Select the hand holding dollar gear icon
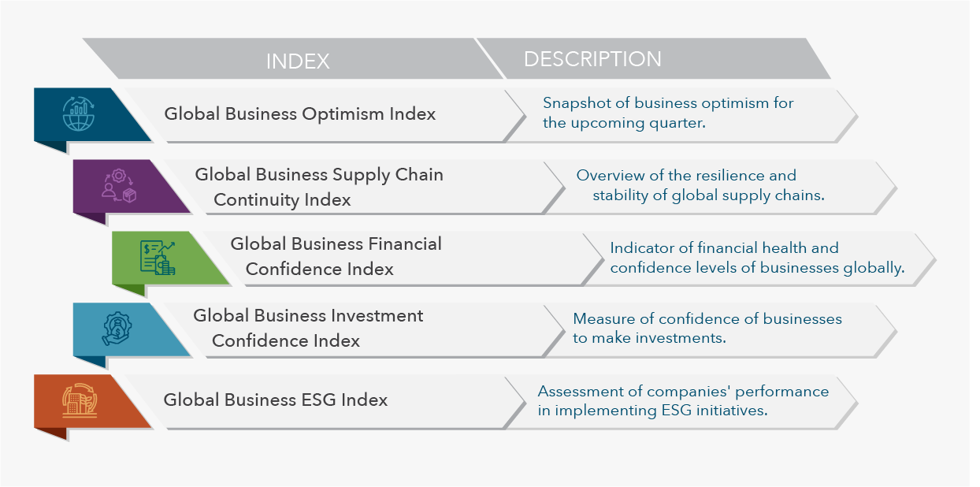This screenshot has height=487, width=980. [118, 329]
